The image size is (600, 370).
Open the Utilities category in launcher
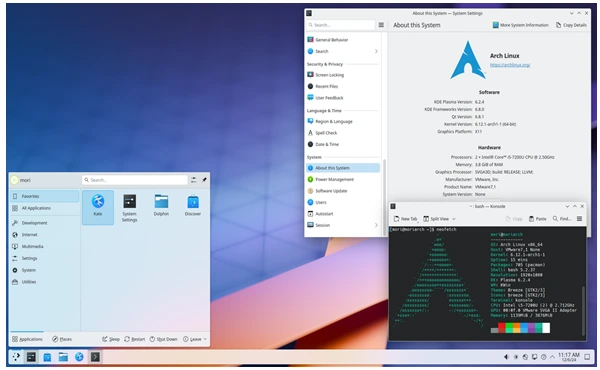(x=45, y=282)
